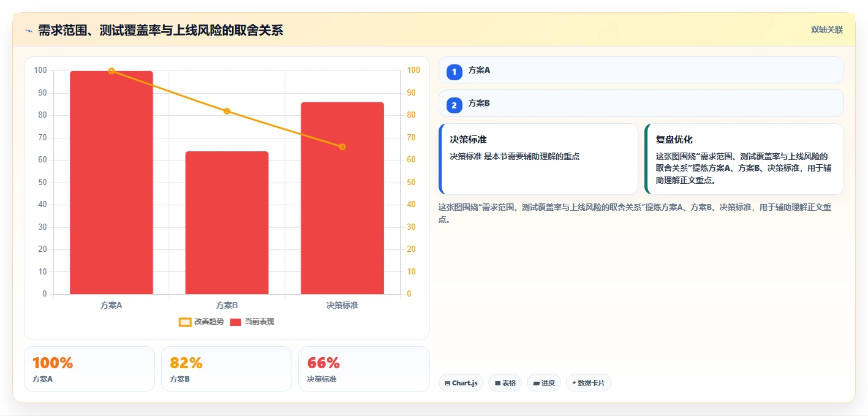The image size is (868, 416).
Task: Click the lightning icon beside the title
Action: pos(29,31)
